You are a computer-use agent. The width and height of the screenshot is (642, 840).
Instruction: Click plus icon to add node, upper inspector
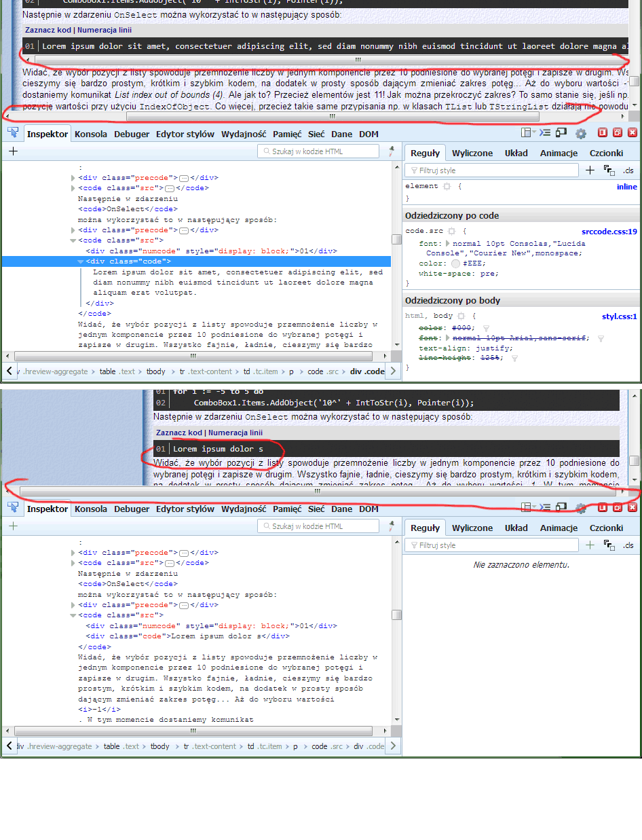click(13, 151)
